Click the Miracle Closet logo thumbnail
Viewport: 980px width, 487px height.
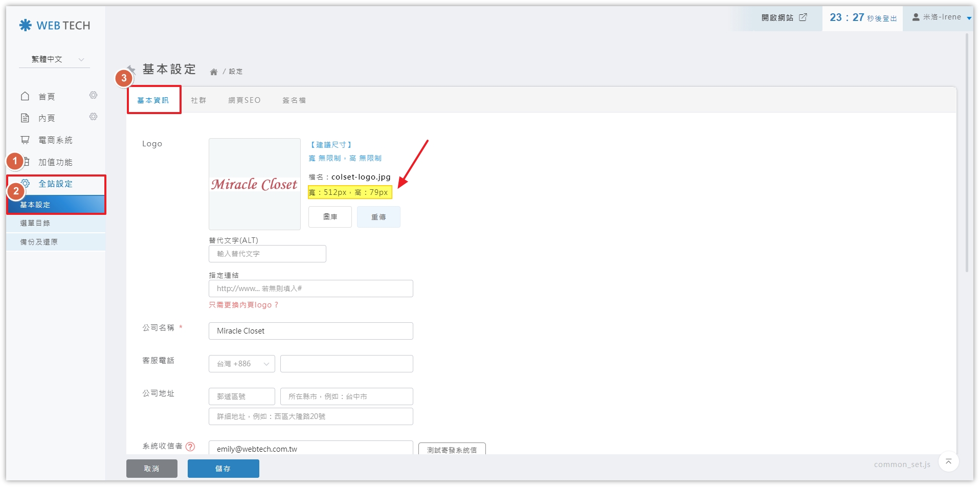pos(254,184)
